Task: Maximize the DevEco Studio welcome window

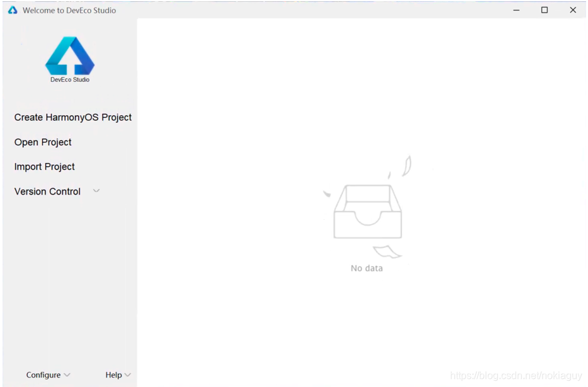Action: click(545, 10)
